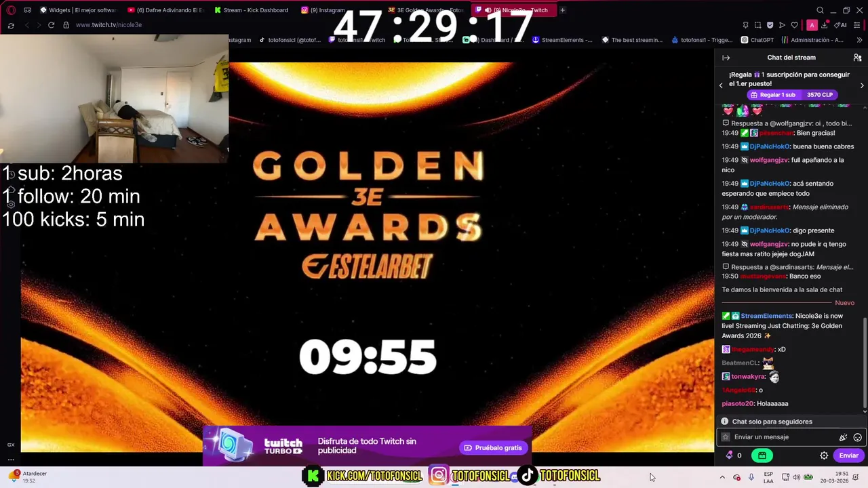
Task: Select the Nicole3e - Twitch tab
Action: pos(514,10)
